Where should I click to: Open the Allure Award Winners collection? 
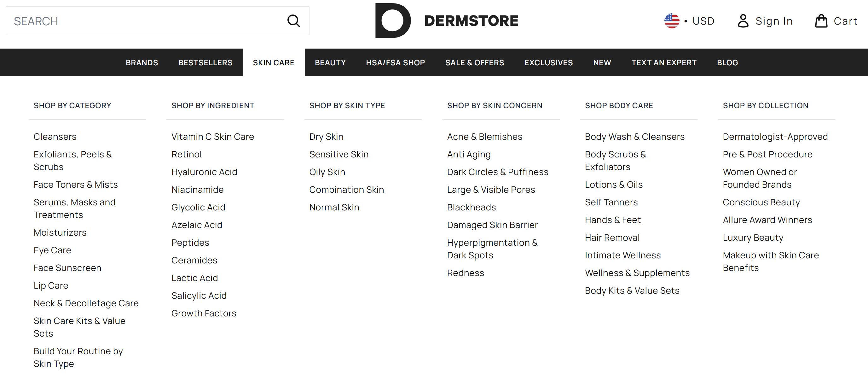767,220
